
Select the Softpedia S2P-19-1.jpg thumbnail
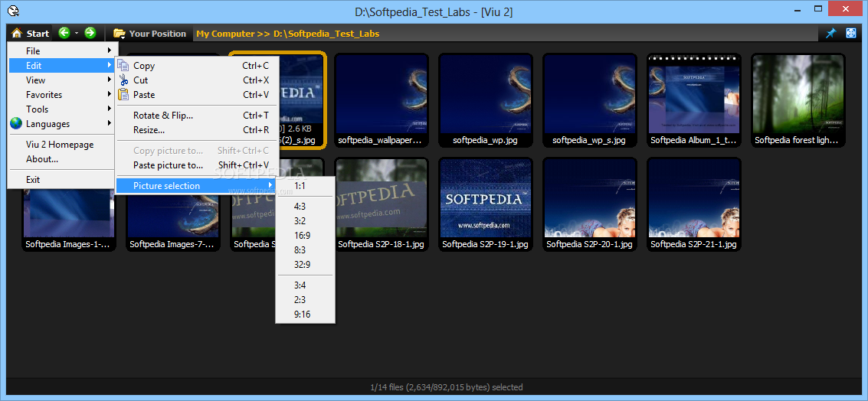pyautogui.click(x=485, y=204)
